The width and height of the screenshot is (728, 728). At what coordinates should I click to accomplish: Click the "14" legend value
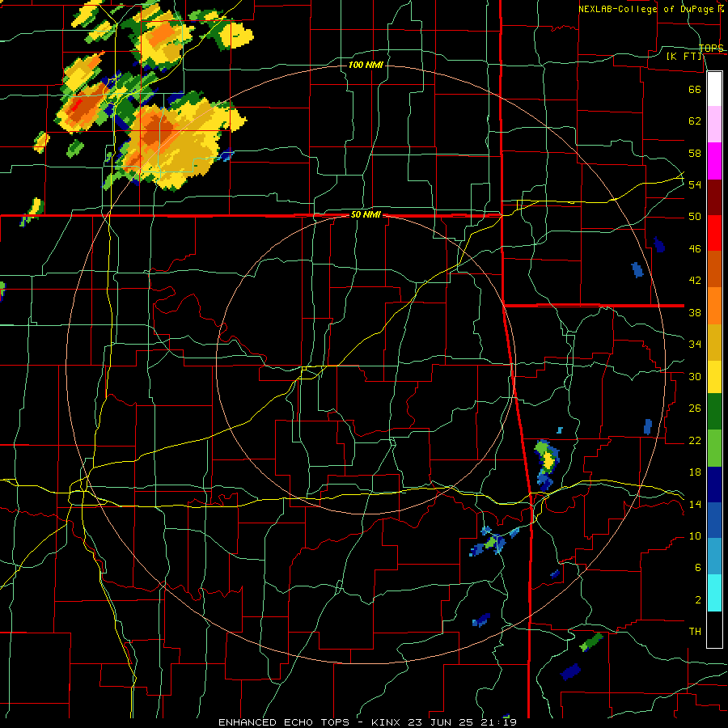click(695, 504)
